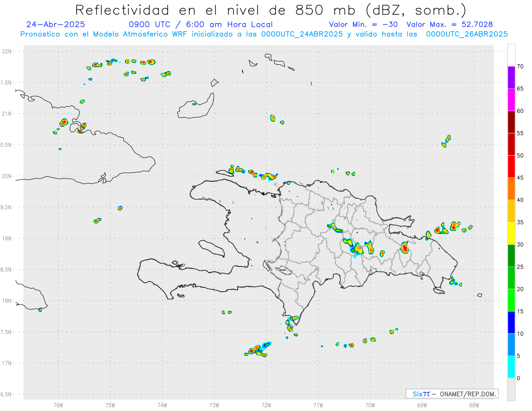Click the latitude label '18N'
532x411 pixels.
pyautogui.click(x=8, y=301)
